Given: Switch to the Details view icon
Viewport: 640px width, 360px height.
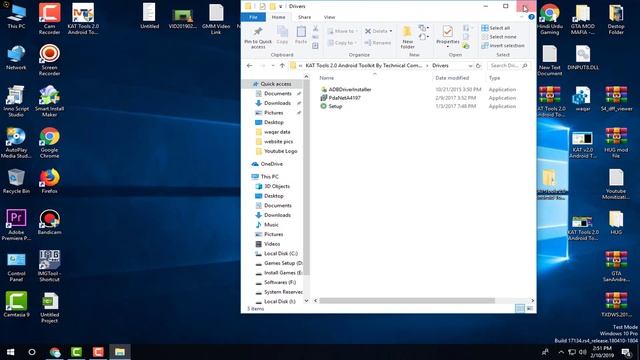Looking at the screenshot, I should pyautogui.click(x=520, y=309).
